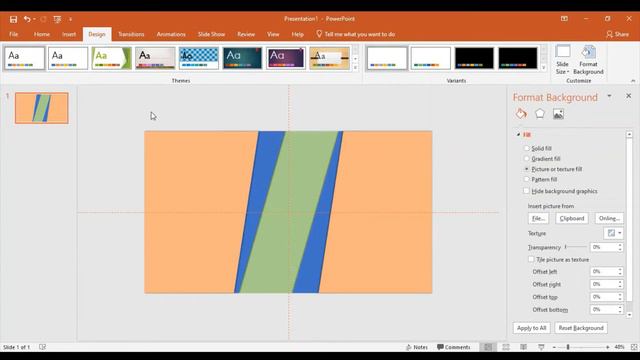Click the Share button
The image size is (640, 360).
pos(618,34)
